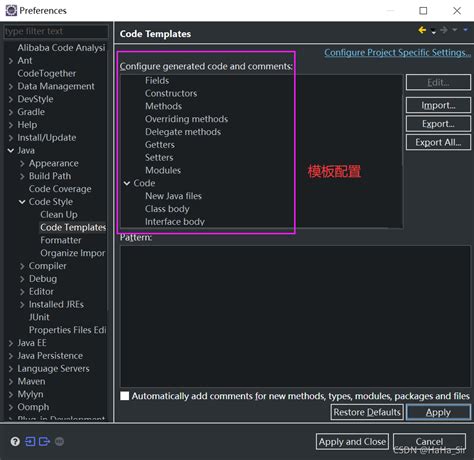Click the Eclipse Preferences window icon
This screenshot has height=460, width=474.
click(x=11, y=10)
